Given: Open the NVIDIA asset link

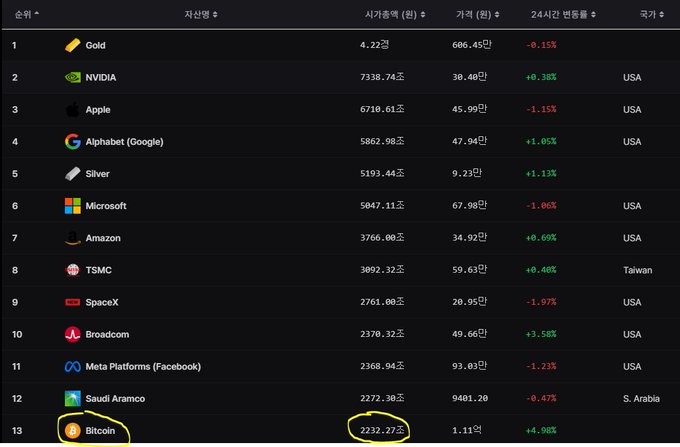Looking at the screenshot, I should tap(101, 77).
